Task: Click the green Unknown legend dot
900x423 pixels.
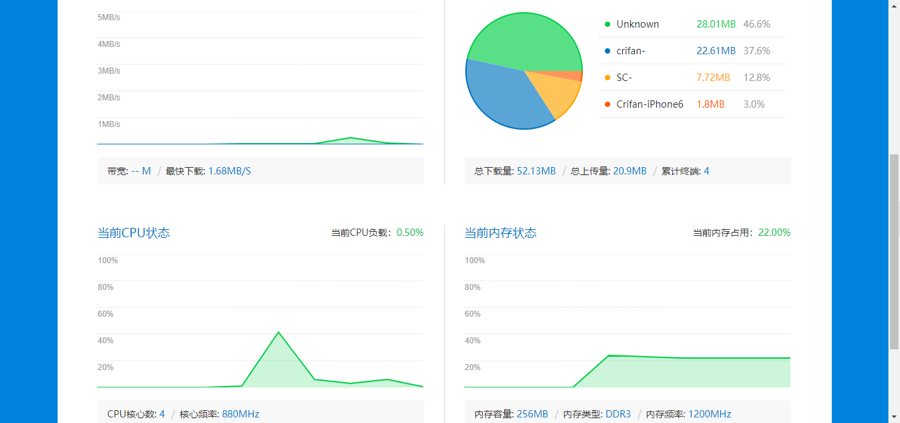Action: pyautogui.click(x=607, y=24)
